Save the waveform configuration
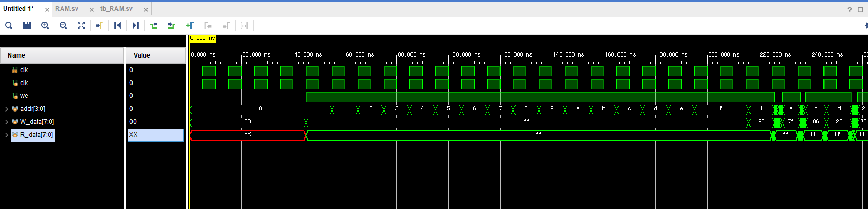 pyautogui.click(x=27, y=25)
